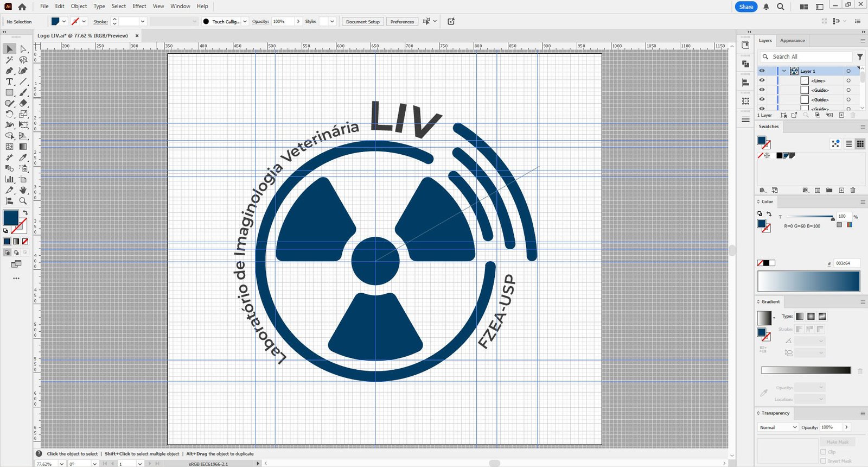Click the Search All layers field
Screen dimensions: 868x467
[x=805, y=56]
